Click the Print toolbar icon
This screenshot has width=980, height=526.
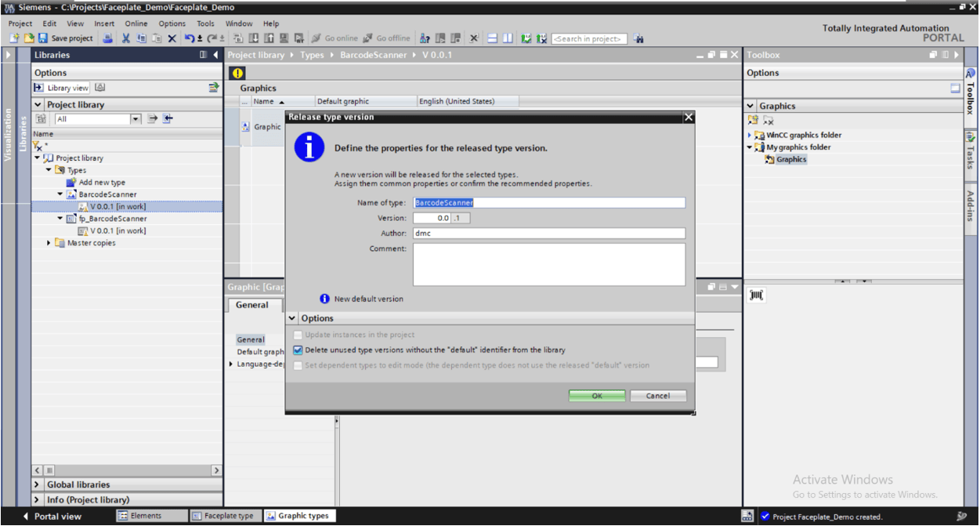pyautogui.click(x=108, y=38)
